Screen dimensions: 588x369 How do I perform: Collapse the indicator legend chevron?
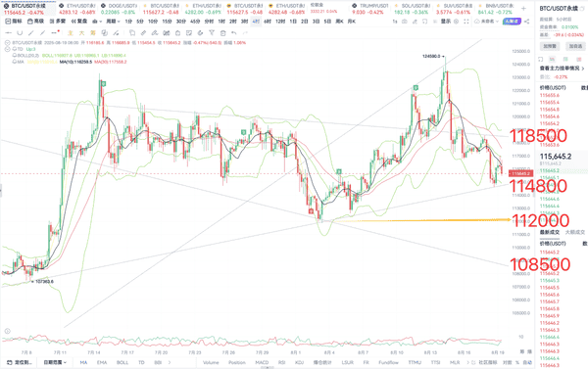coord(7,49)
